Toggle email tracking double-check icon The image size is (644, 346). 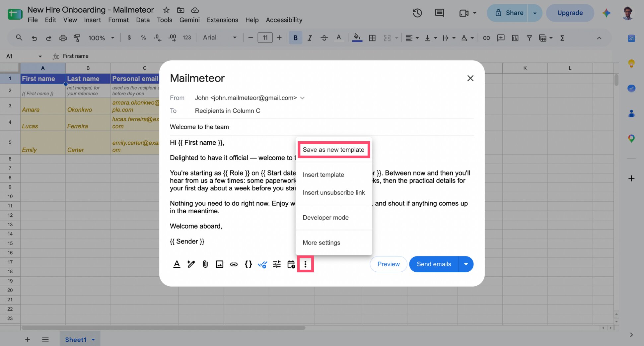[x=262, y=264]
